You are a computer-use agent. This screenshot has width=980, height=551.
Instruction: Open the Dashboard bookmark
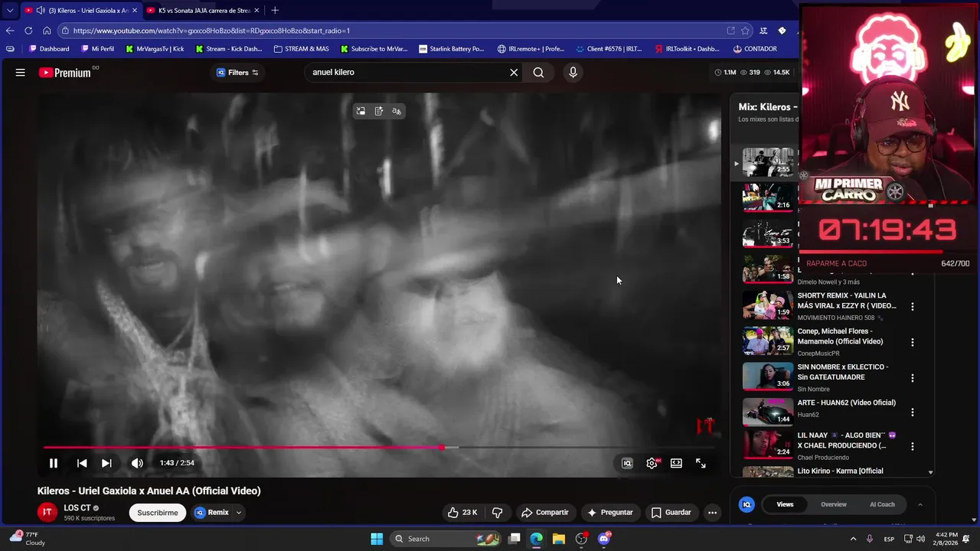pyautogui.click(x=48, y=49)
